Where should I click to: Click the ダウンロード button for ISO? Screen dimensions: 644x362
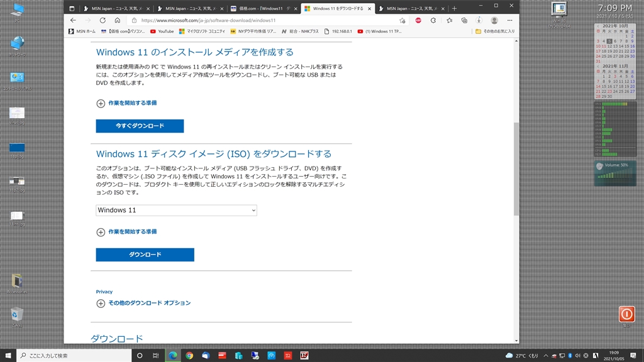pos(145,255)
